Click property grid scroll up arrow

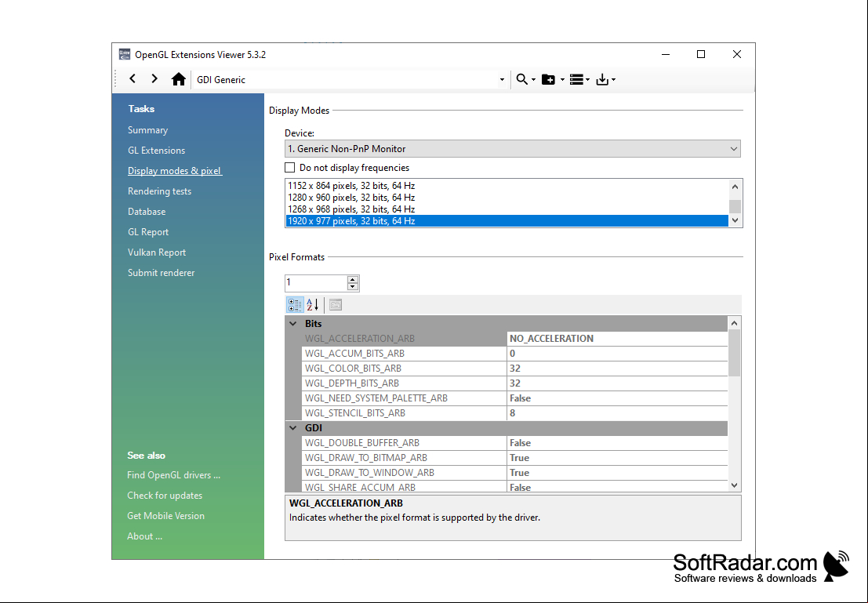point(735,323)
